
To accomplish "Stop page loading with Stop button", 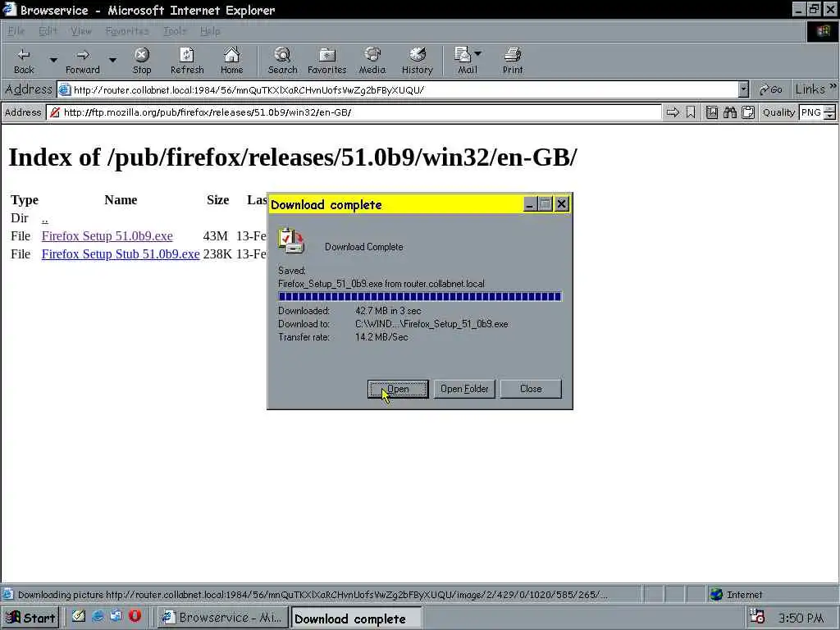I will (x=141, y=61).
